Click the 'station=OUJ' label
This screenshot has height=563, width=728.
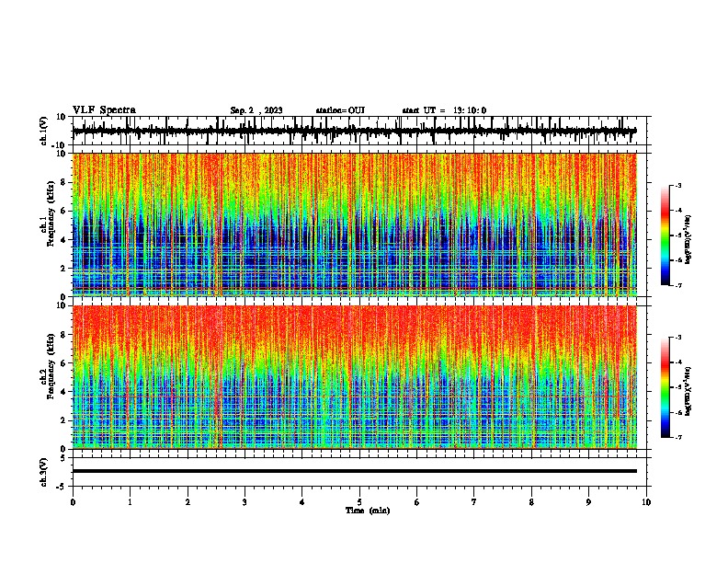(x=340, y=110)
